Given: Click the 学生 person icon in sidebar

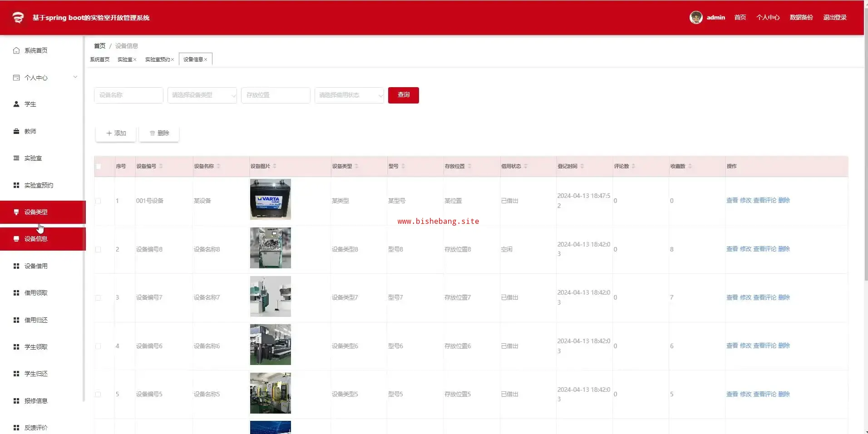Looking at the screenshot, I should [16, 104].
